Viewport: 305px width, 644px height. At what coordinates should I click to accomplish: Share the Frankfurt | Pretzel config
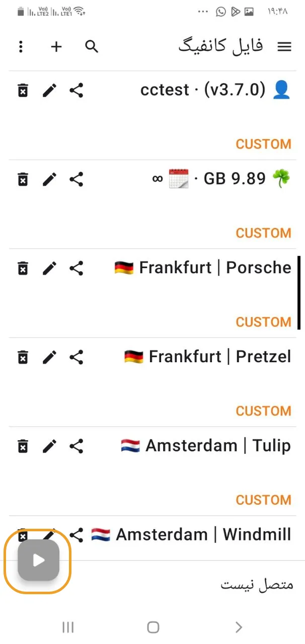click(x=76, y=357)
